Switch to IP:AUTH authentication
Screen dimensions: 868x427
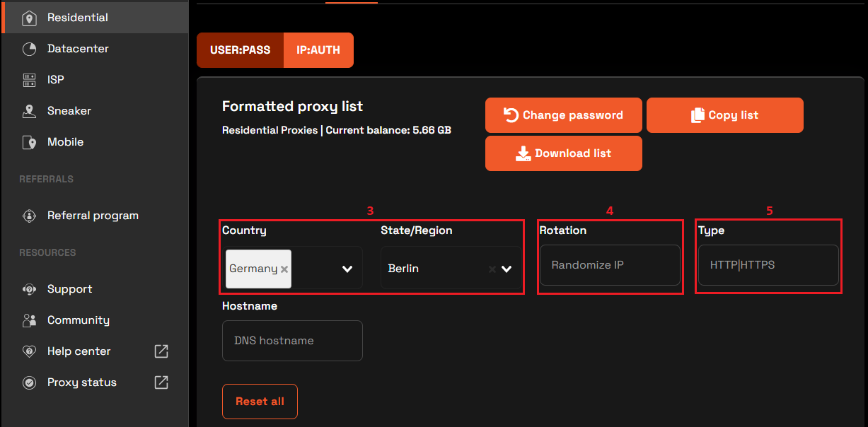coord(318,50)
